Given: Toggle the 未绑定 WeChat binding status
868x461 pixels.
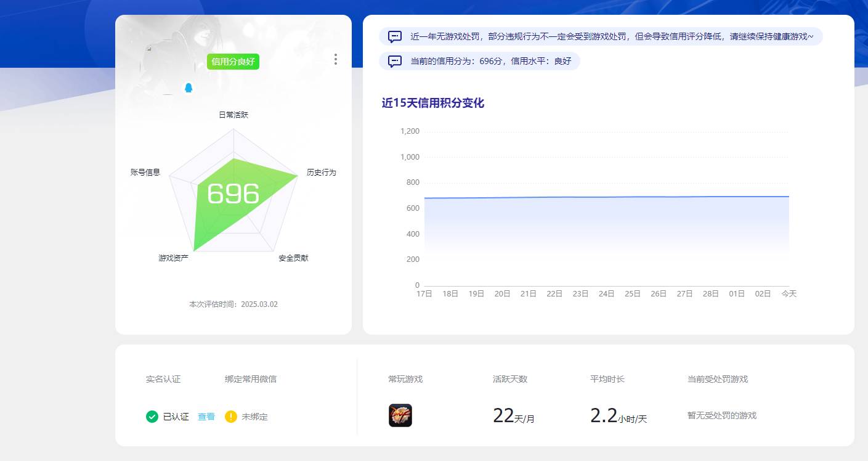Looking at the screenshot, I should tap(254, 417).
